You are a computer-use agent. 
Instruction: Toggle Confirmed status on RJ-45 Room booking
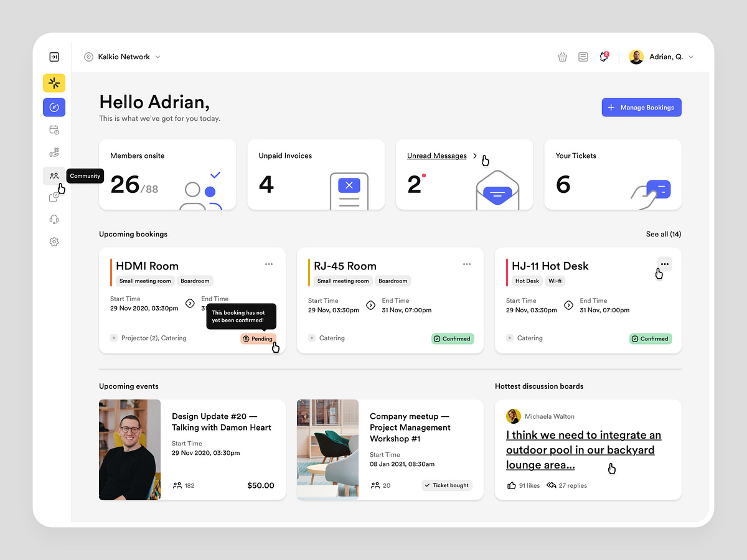click(453, 338)
